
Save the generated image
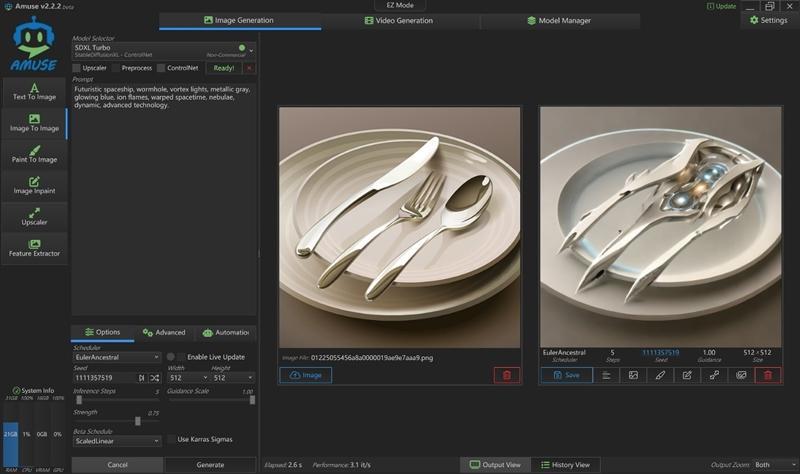pyautogui.click(x=566, y=375)
